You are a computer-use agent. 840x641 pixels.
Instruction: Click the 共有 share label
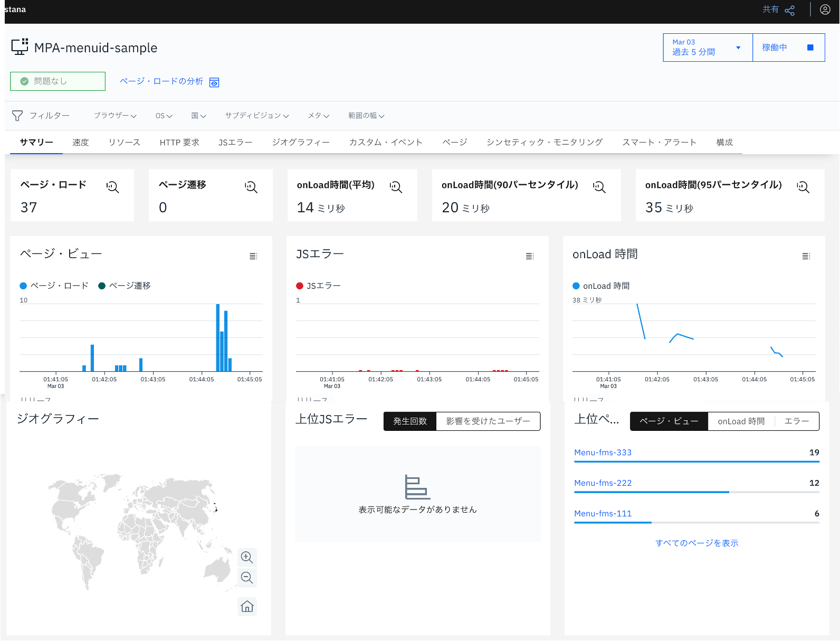770,10
